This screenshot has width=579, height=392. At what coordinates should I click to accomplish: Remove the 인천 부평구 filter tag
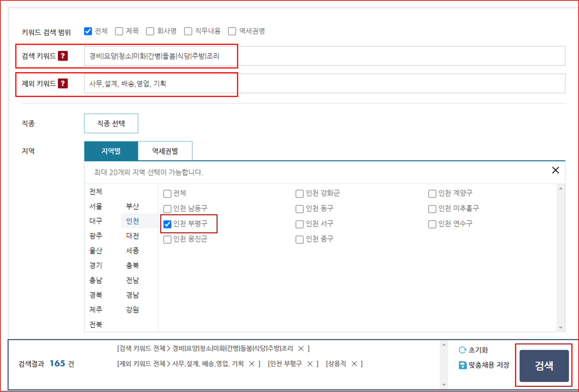click(x=310, y=364)
